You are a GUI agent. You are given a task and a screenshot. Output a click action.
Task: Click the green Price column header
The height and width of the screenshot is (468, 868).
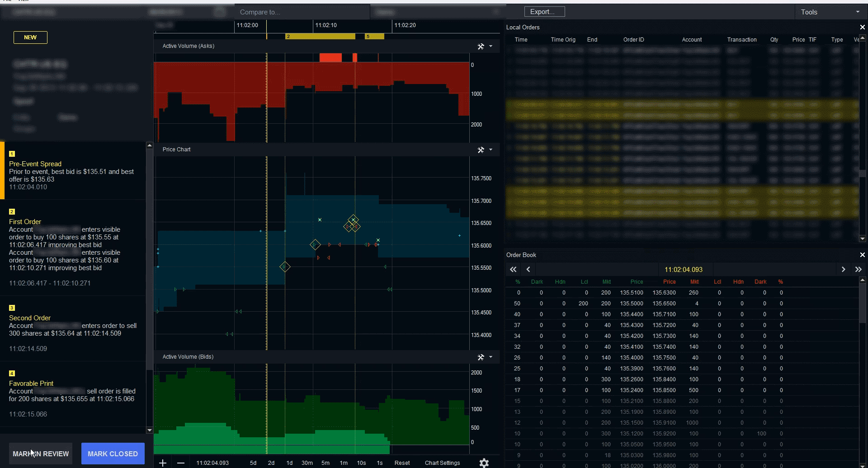tap(637, 282)
